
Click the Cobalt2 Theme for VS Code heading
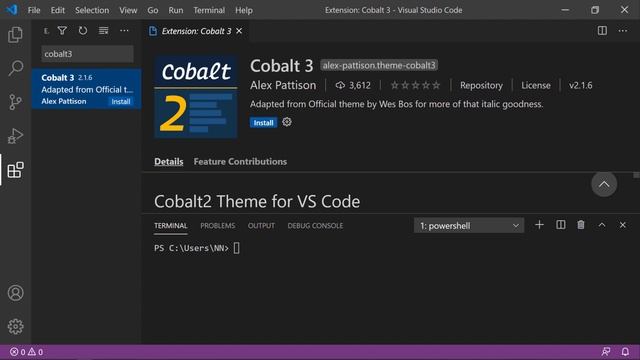click(x=257, y=201)
